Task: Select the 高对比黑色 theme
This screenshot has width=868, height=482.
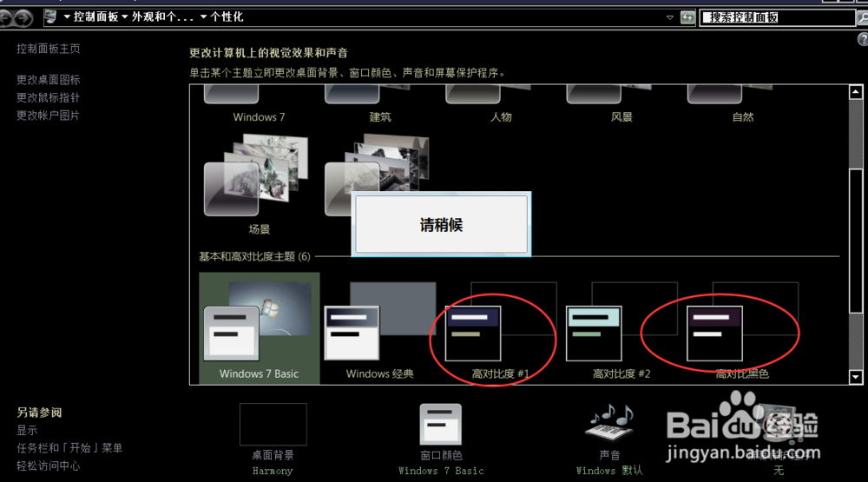Action: coord(742,330)
